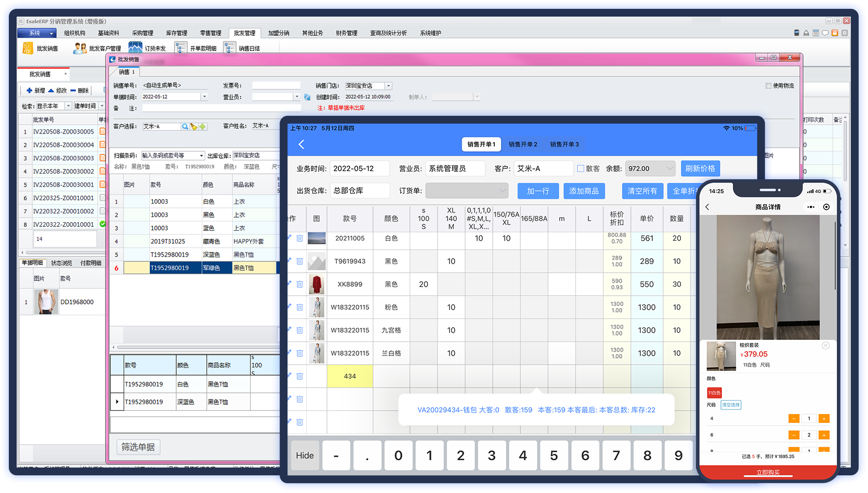Expand the 营业员 dropdown in 批发销售 window

pos(297,97)
